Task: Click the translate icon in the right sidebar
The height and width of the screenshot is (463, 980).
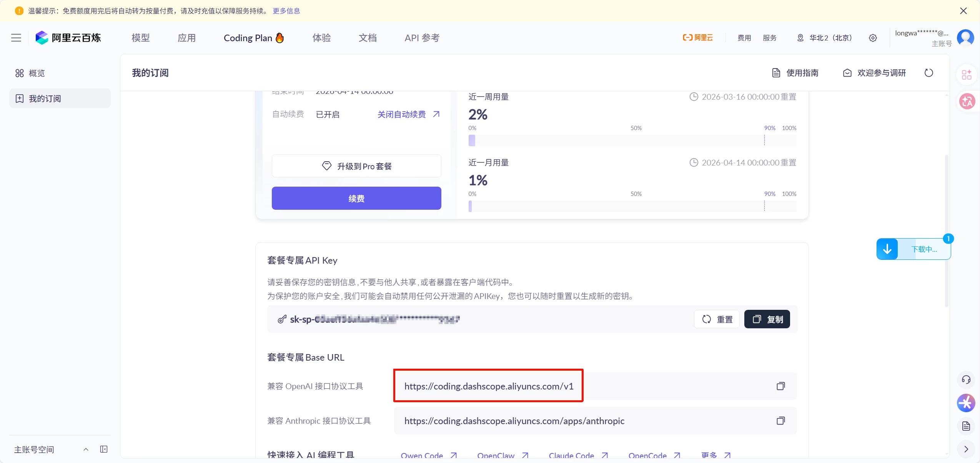Action: (967, 102)
